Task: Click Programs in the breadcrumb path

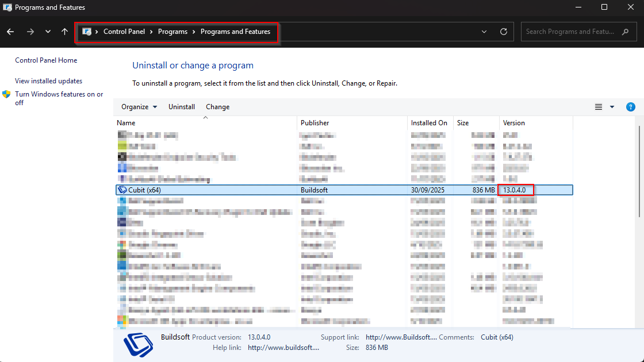Action: (x=172, y=32)
